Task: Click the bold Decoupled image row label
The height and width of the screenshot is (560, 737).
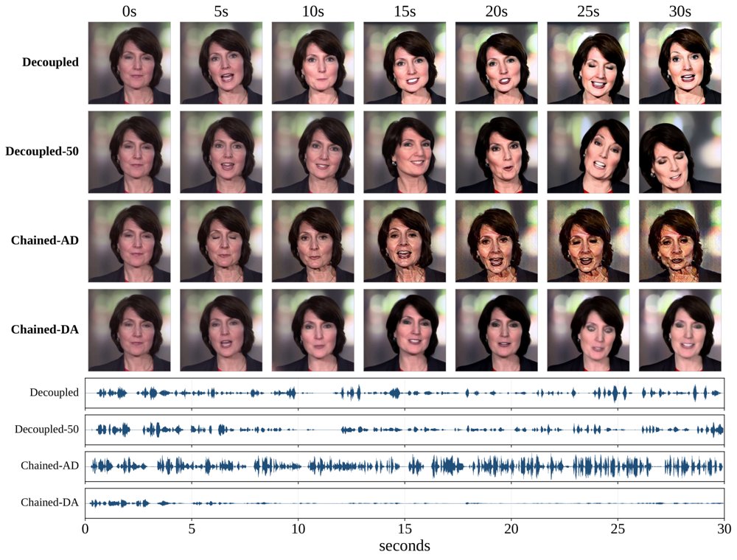Action: click(x=50, y=63)
